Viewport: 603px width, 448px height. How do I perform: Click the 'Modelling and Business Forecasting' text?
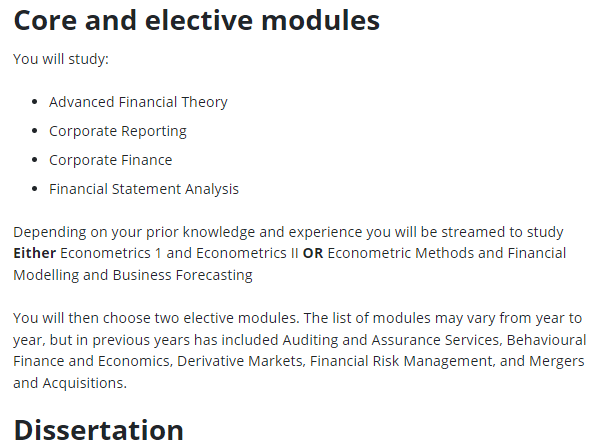tap(133, 275)
